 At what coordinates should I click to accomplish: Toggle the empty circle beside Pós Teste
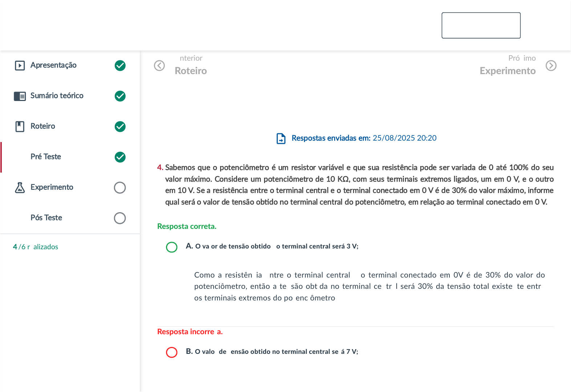point(120,218)
